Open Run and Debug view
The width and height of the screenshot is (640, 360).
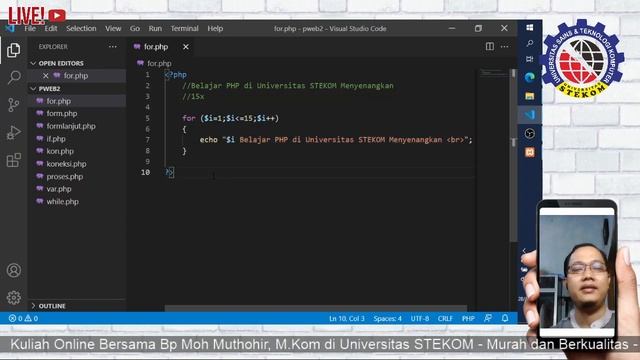(13, 133)
